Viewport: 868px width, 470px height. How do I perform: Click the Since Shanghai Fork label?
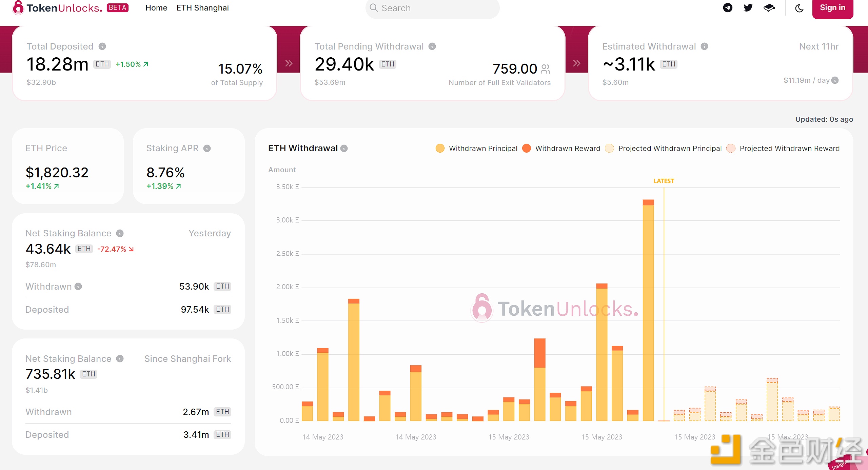[188, 359]
